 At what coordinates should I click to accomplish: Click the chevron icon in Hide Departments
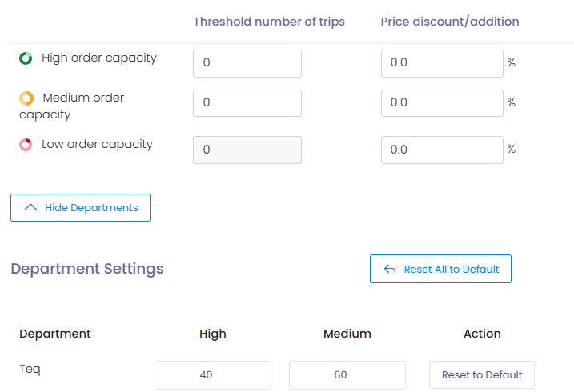click(x=31, y=207)
